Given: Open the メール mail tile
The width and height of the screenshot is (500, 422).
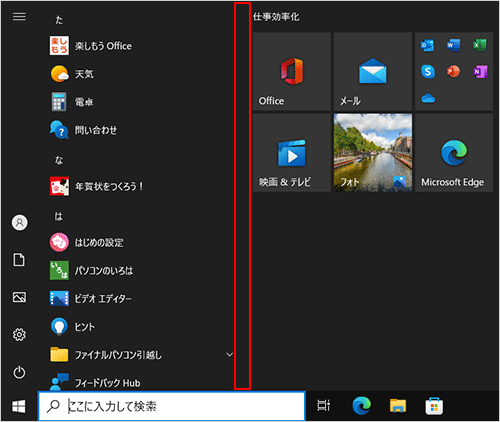Looking at the screenshot, I should point(373,71).
